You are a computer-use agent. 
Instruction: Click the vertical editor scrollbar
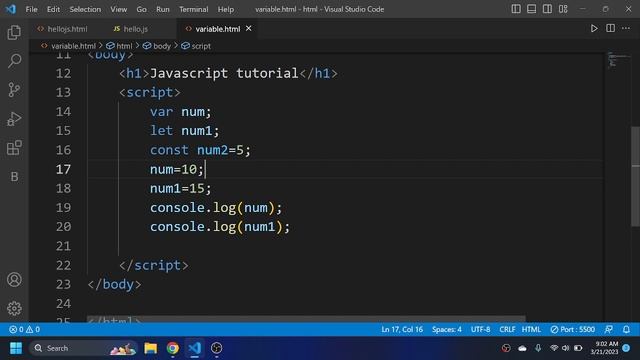[635, 176]
